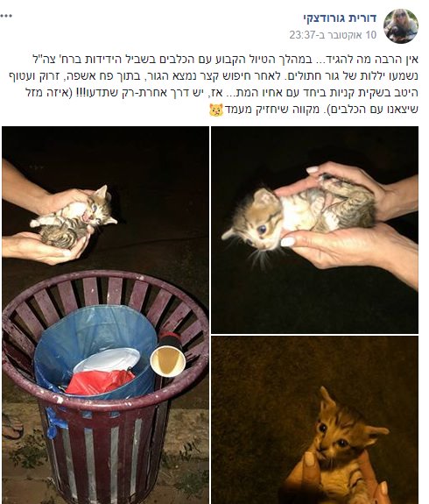Image resolution: width=429 pixels, height=504 pixels.
Task: Open the author name link דורית גורודצקי
Action: pyautogui.click(x=340, y=18)
